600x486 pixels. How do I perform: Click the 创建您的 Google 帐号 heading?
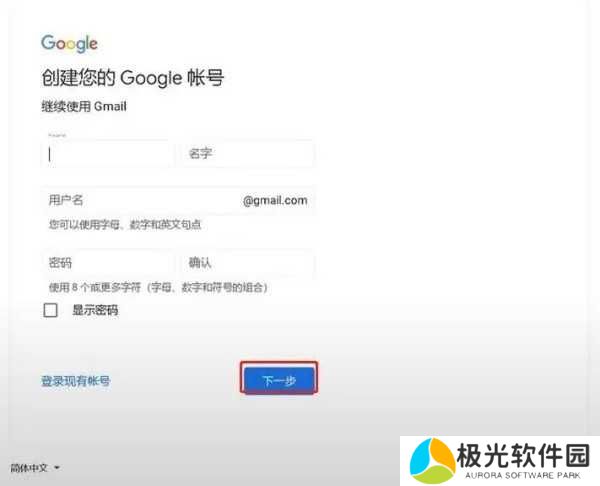pyautogui.click(x=133, y=78)
